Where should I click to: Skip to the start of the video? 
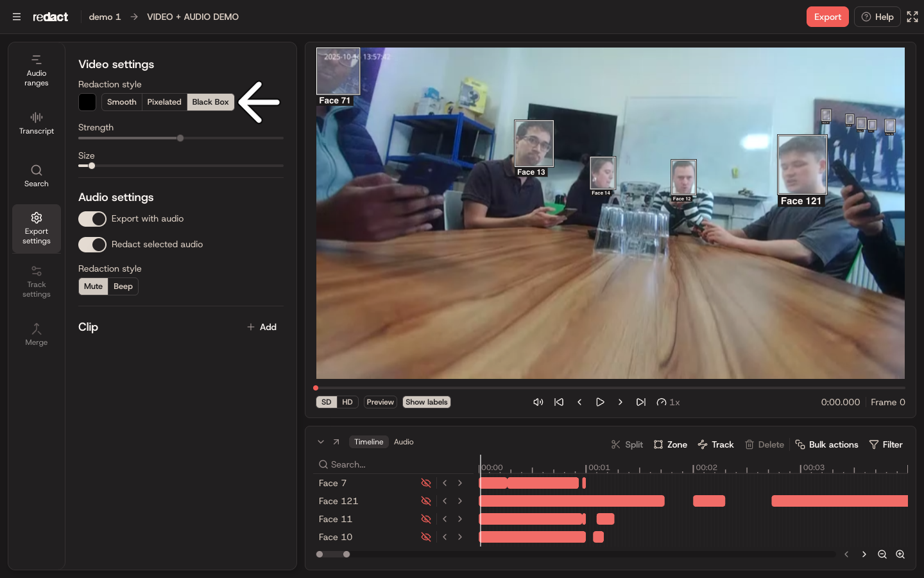[x=559, y=402]
